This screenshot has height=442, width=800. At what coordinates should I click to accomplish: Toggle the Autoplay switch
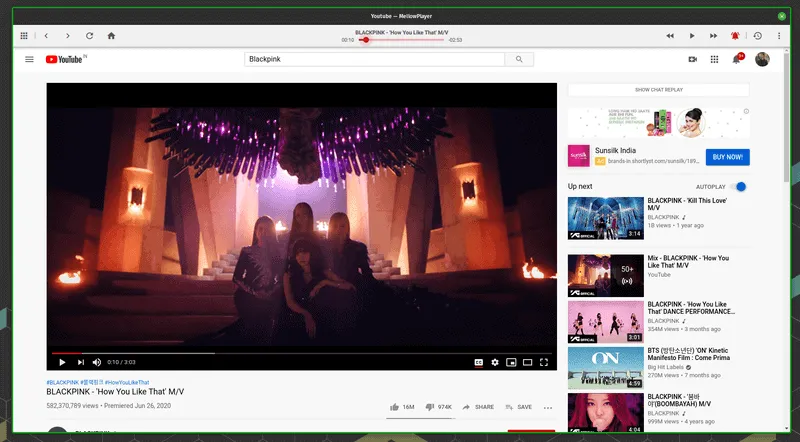click(740, 187)
